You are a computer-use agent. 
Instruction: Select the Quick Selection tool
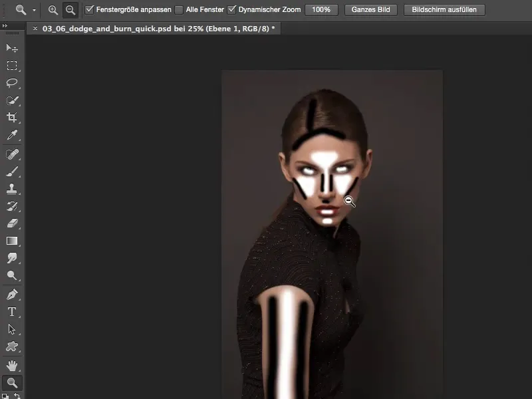click(12, 100)
